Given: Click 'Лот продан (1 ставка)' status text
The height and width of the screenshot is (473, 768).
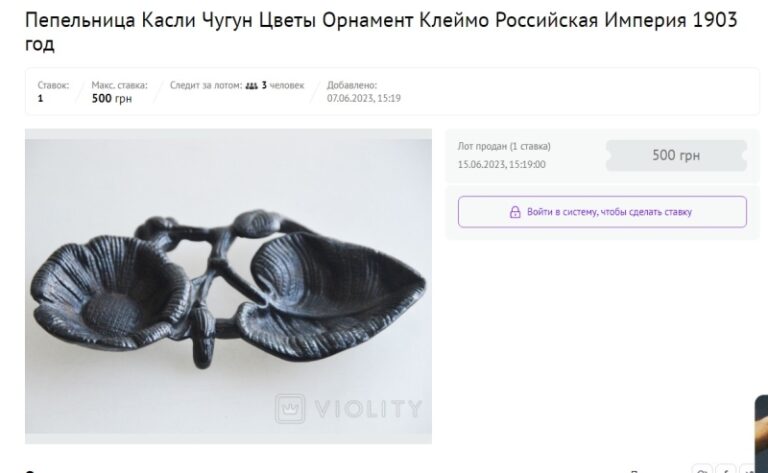Looking at the screenshot, I should point(504,146).
